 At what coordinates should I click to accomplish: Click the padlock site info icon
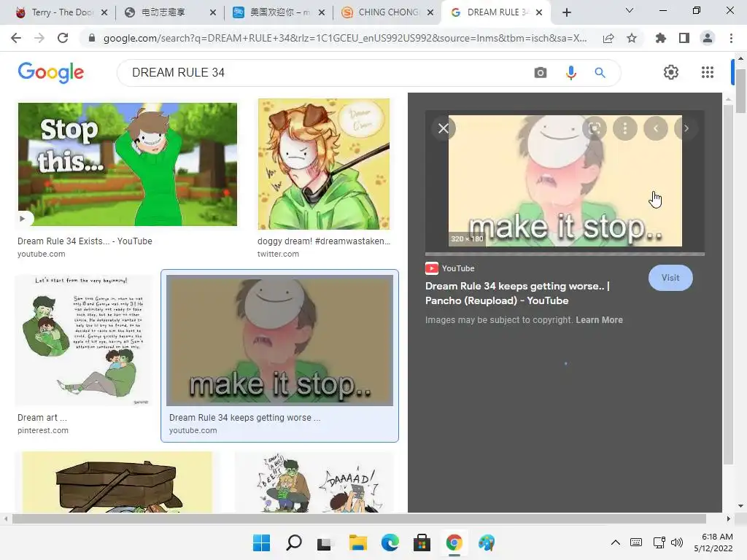click(x=92, y=38)
